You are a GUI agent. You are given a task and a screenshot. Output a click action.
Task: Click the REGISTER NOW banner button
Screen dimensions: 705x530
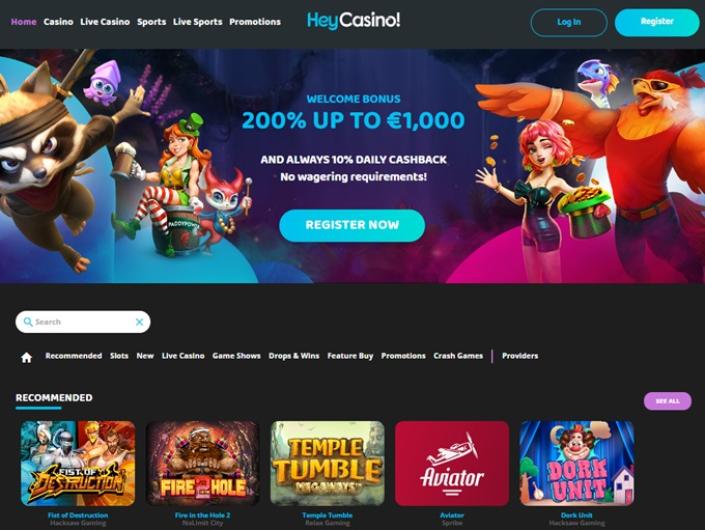[x=352, y=225]
